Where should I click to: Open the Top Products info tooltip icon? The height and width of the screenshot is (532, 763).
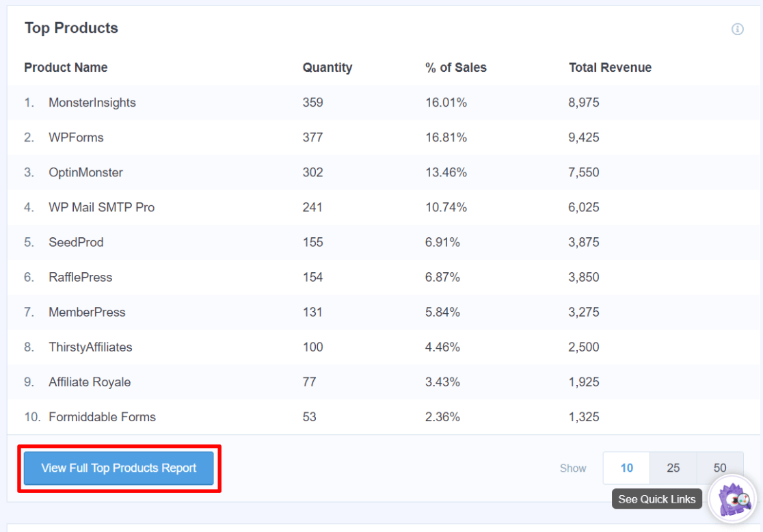pyautogui.click(x=737, y=29)
